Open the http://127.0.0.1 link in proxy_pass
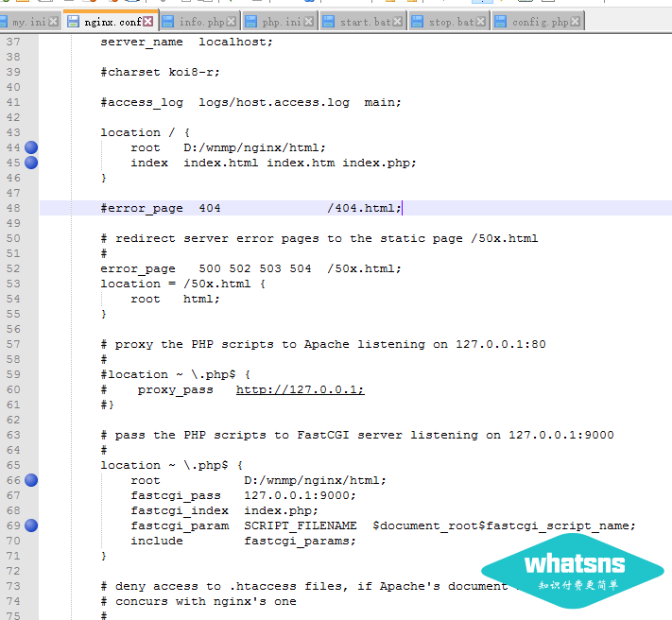Viewport: 672px width, 620px height. click(x=300, y=389)
